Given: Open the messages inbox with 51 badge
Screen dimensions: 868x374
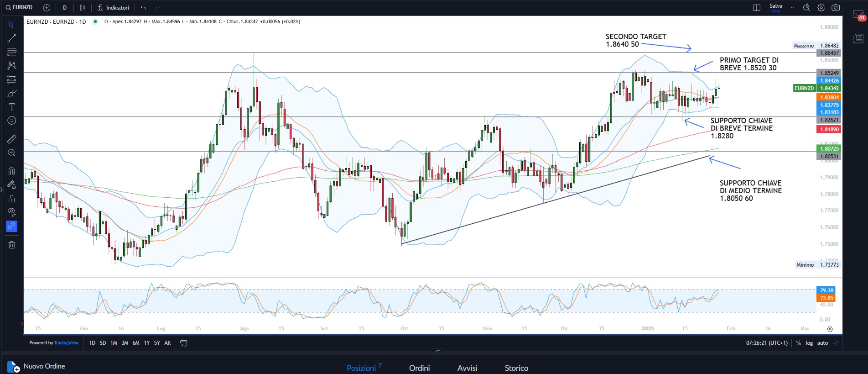Looking at the screenshot, I should [x=858, y=15].
